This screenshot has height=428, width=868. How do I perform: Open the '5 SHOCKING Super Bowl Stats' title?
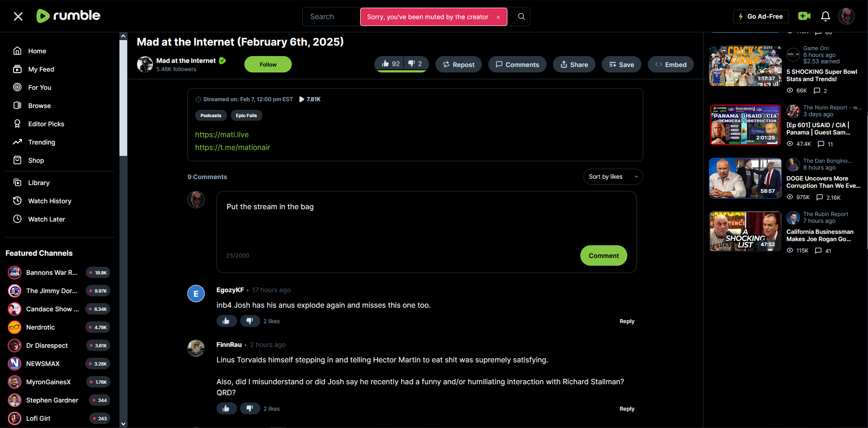coord(821,75)
